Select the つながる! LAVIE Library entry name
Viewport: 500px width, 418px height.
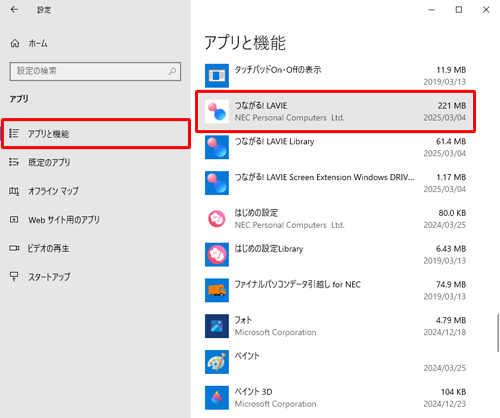coord(274,141)
